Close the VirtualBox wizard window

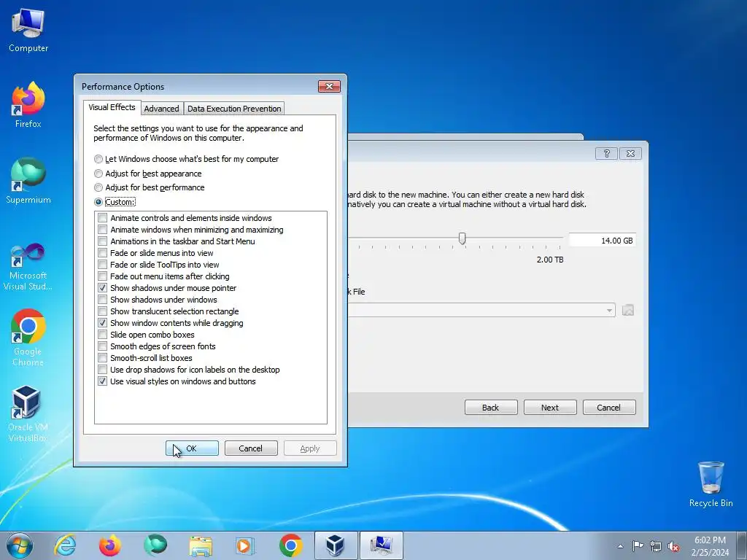coord(630,153)
